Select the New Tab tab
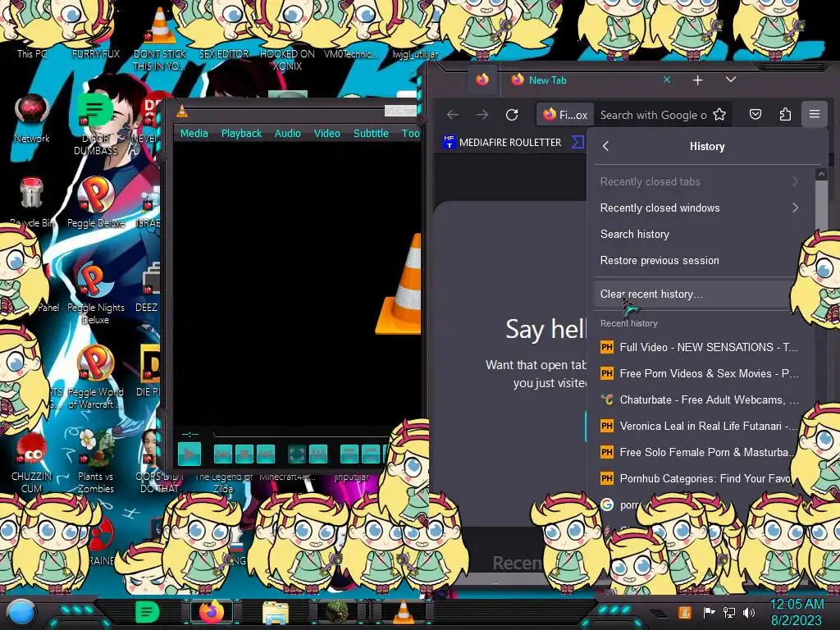The image size is (840, 630). tap(588, 80)
